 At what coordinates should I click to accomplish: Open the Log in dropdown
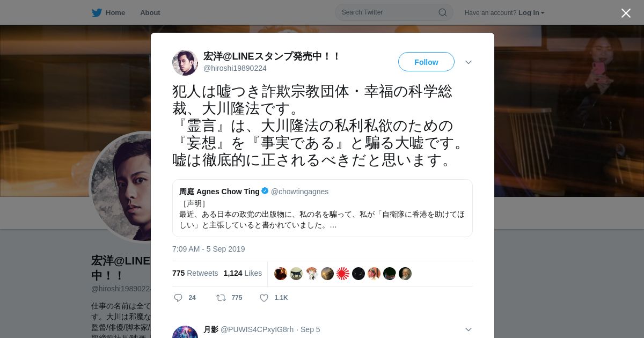(531, 13)
